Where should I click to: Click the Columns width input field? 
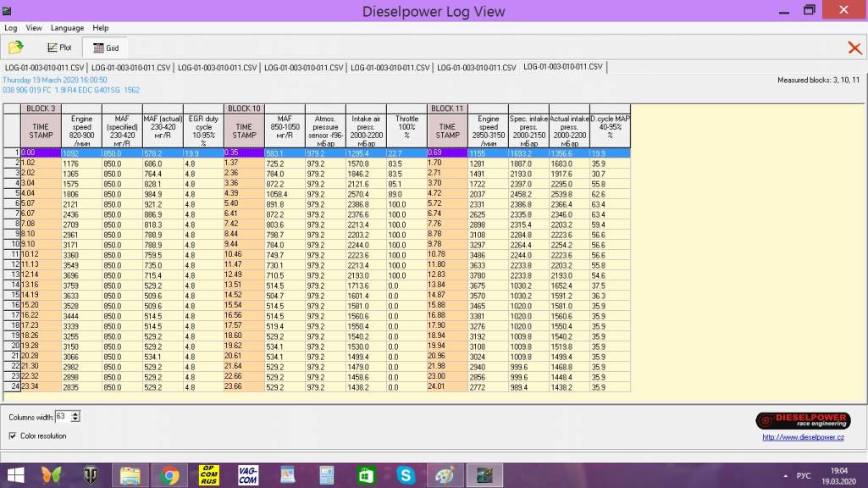63,416
